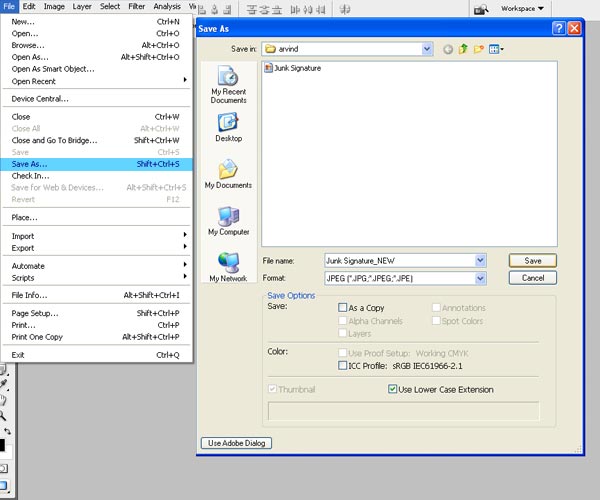Image resolution: width=600 pixels, height=500 pixels.
Task: Create a new folder in arvind
Action: (x=478, y=49)
